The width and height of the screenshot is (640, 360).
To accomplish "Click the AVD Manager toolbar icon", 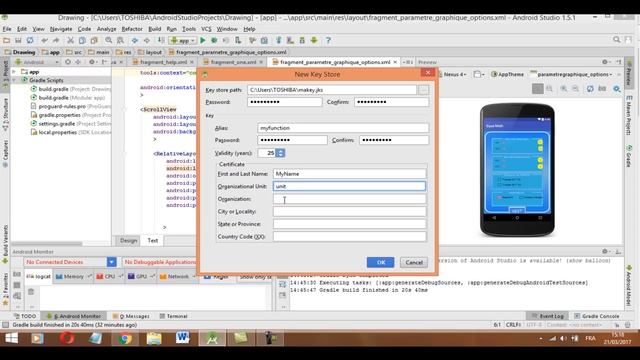I will tap(290, 40).
